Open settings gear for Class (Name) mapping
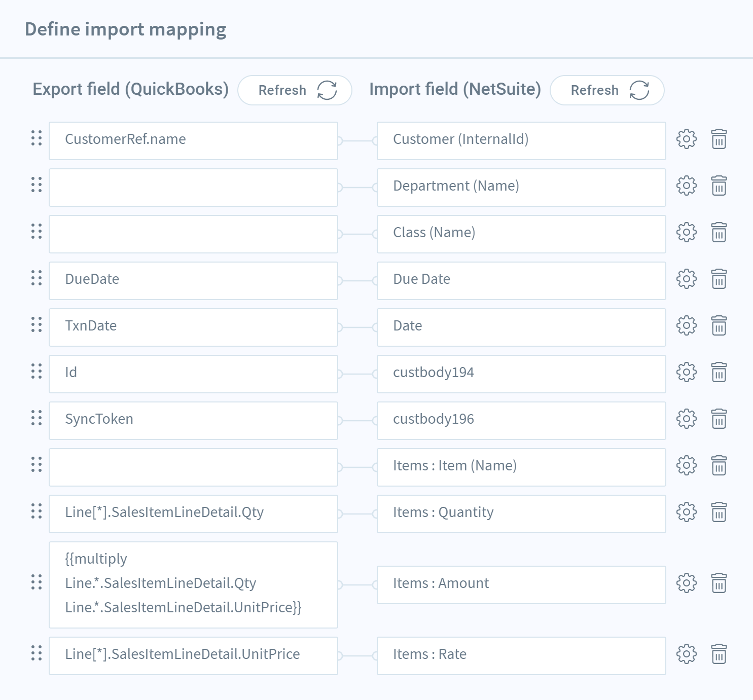This screenshot has width=753, height=700. (x=687, y=232)
